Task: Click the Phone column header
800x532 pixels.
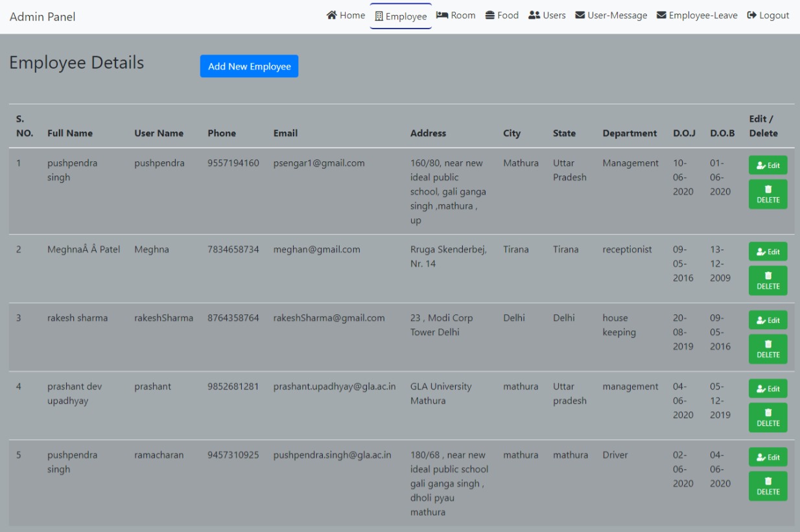Action: [222, 133]
